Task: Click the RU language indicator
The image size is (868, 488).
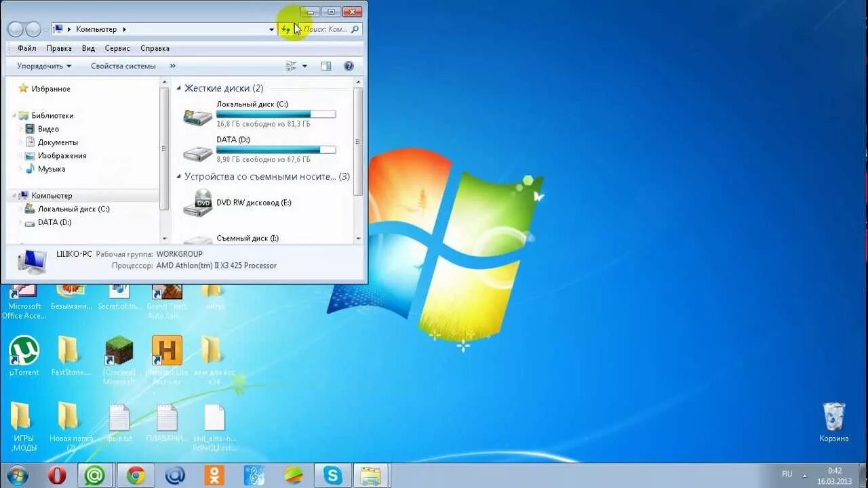Action: coord(787,474)
